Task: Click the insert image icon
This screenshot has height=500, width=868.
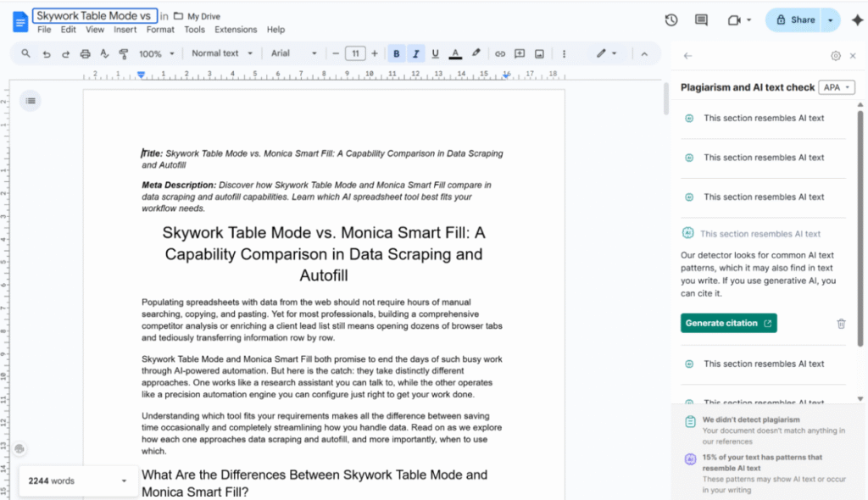Action: (539, 53)
